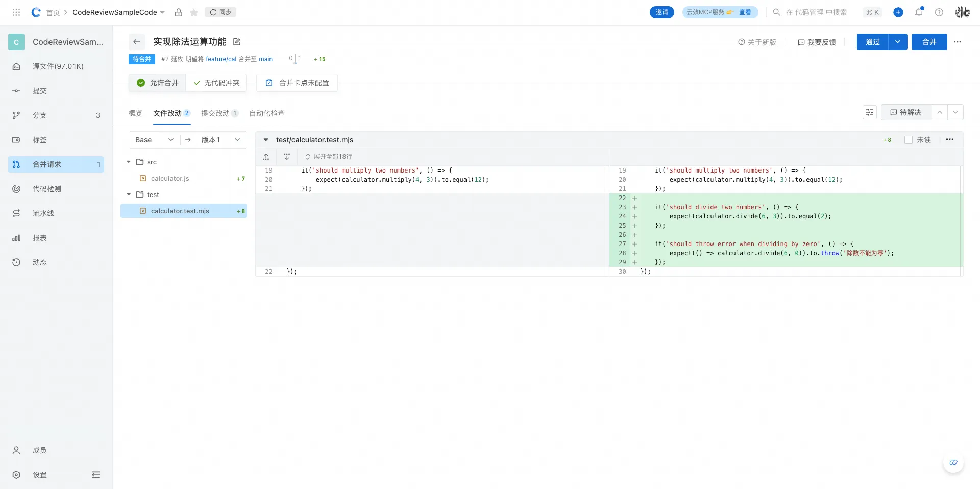
Task: Open 标签 in the sidebar
Action: point(56,140)
